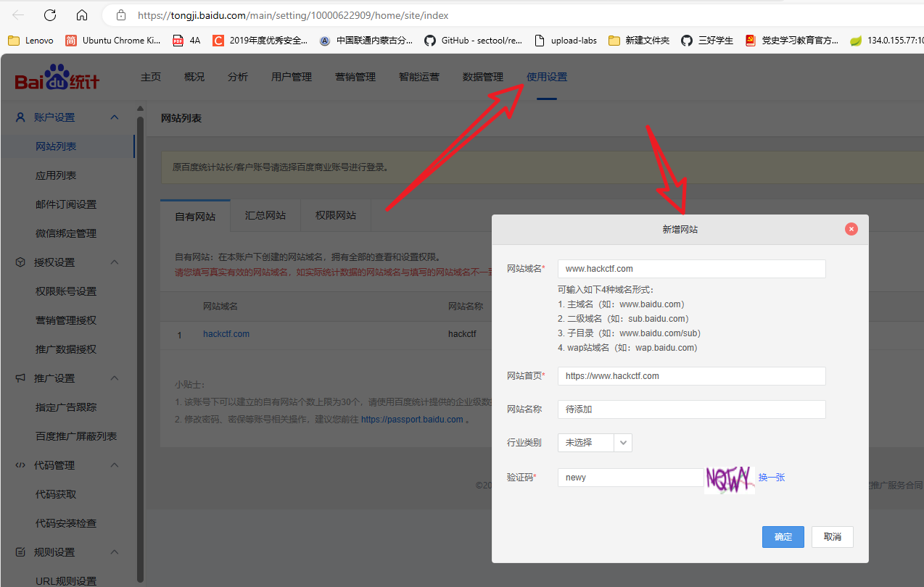The height and width of the screenshot is (587, 924).
Task: Collapse the 代码管理 sidebar section
Action: click(x=114, y=465)
